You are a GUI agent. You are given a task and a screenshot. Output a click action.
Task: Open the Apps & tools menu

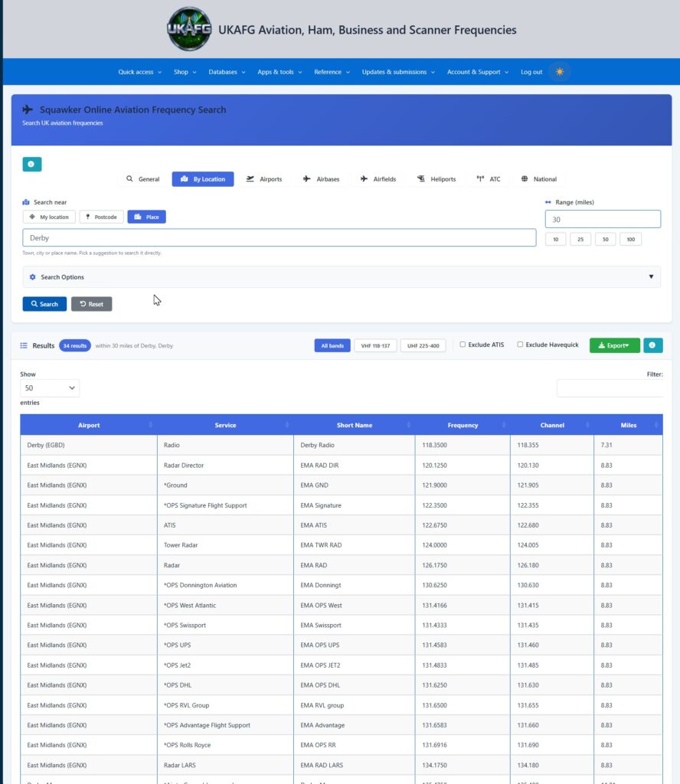coord(280,72)
